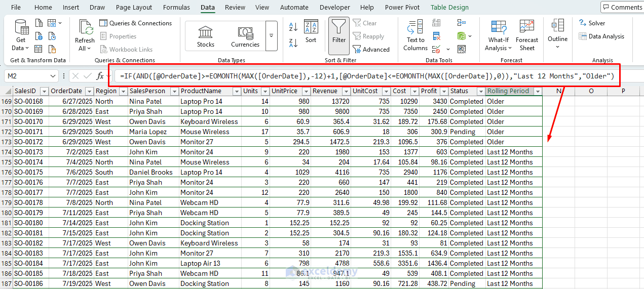644x289 pixels.
Task: Select Pending status in row 187
Action: [466, 283]
